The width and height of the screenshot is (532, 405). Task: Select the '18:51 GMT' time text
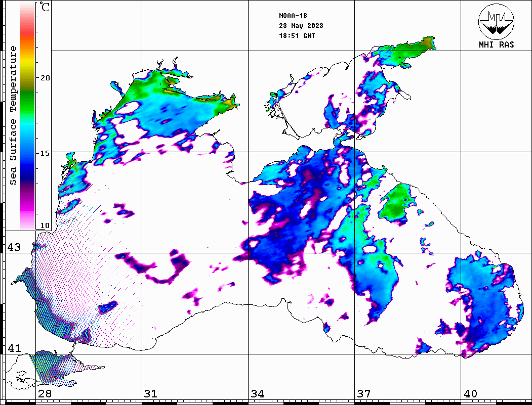297,36
